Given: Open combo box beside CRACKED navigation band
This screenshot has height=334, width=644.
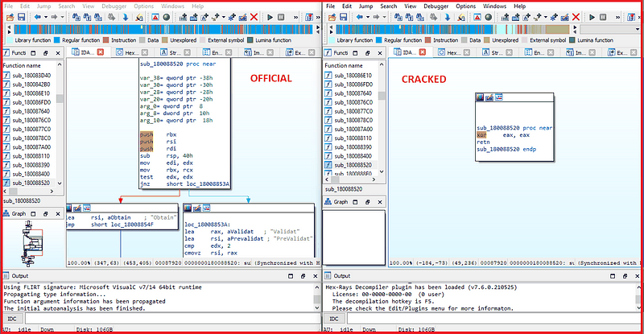Looking at the screenshot, I should click(610, 29).
